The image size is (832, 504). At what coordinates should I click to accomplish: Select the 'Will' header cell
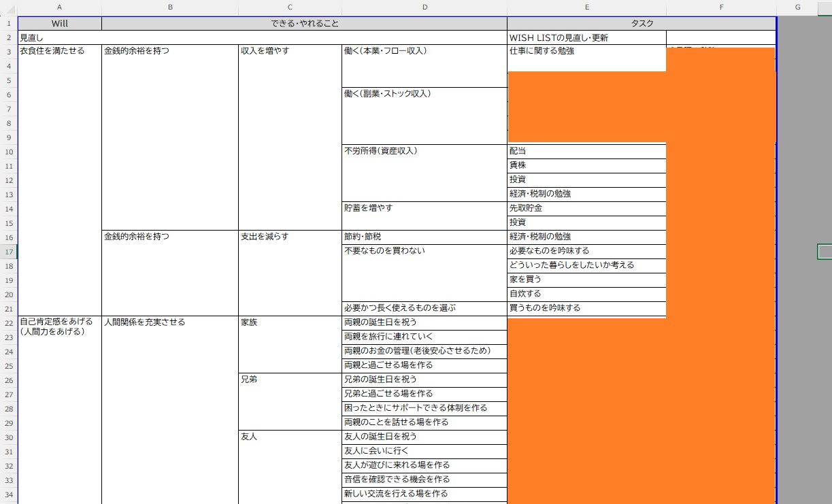pos(60,23)
